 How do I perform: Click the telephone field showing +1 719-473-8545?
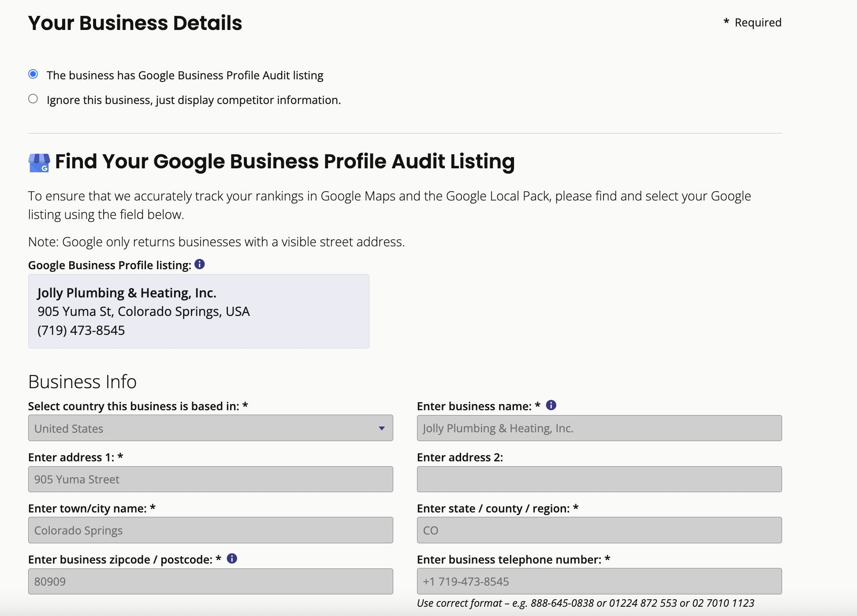coord(600,581)
